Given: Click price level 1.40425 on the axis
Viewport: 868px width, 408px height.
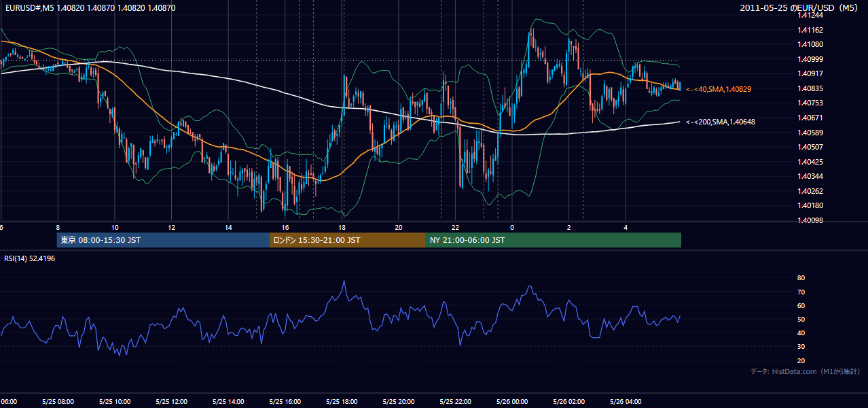Looking at the screenshot, I should 810,162.
